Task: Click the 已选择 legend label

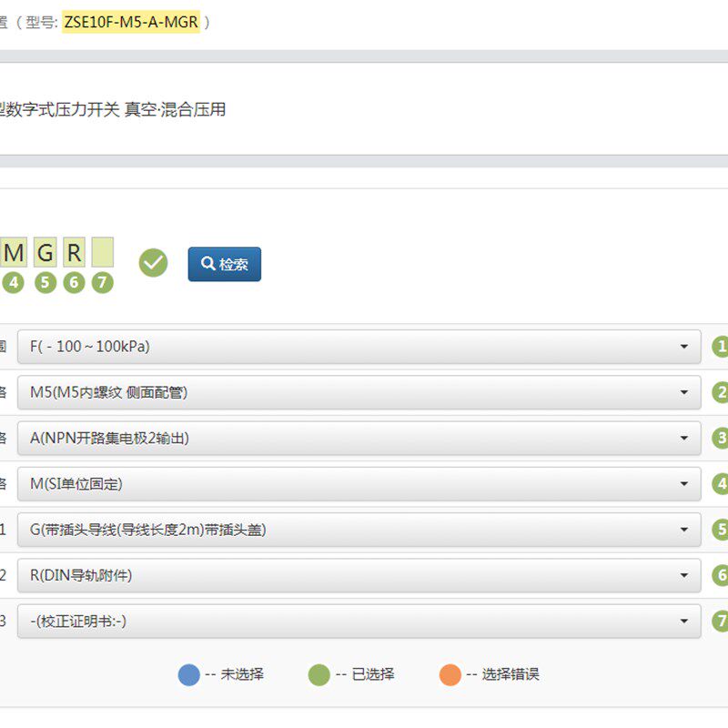Action: pyautogui.click(x=373, y=674)
